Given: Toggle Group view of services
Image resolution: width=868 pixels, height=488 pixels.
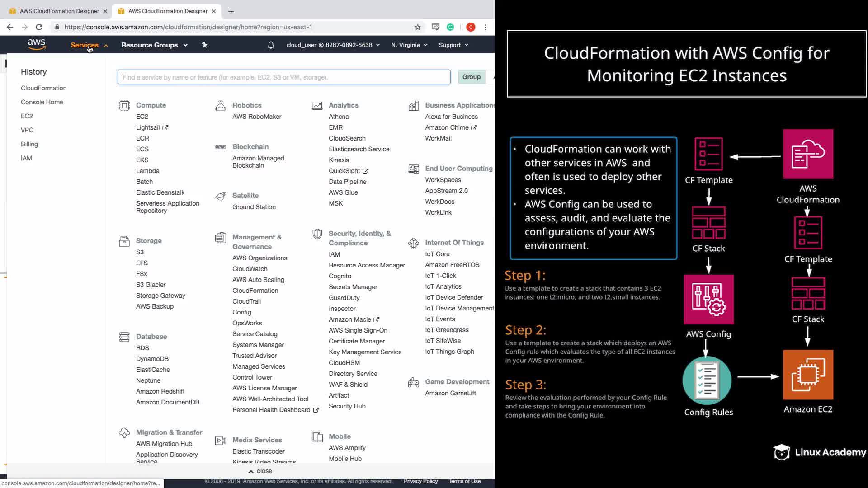Looking at the screenshot, I should point(471,77).
